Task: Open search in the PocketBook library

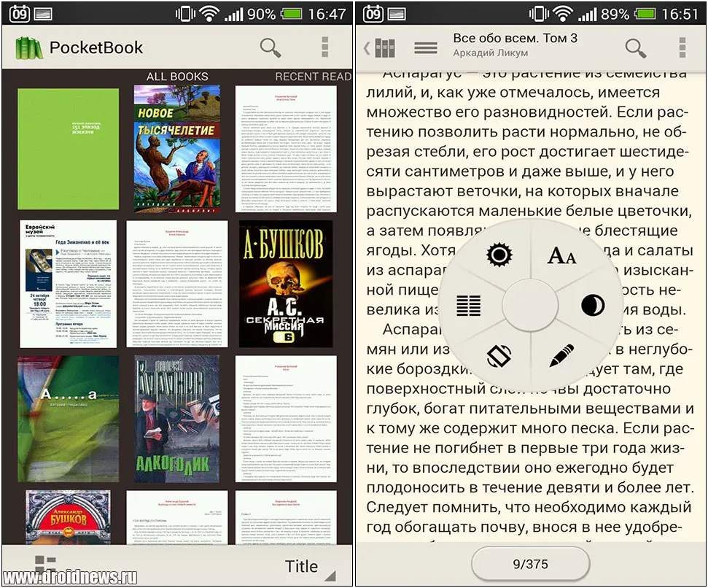Action: (271, 47)
